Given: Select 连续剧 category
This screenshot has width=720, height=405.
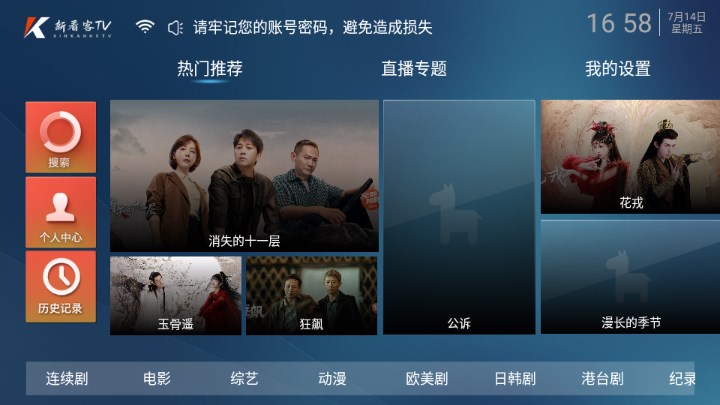Looking at the screenshot, I should pyautogui.click(x=67, y=379).
